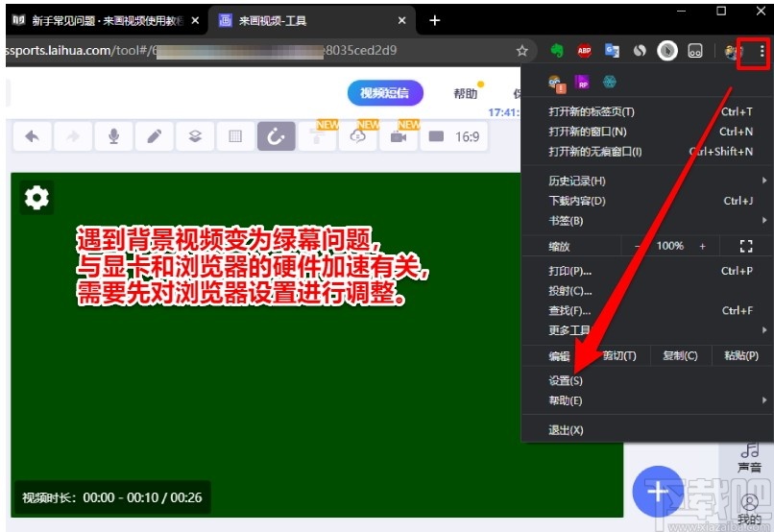Click the undo arrow in toolbar
The image size is (774, 532).
point(32,136)
